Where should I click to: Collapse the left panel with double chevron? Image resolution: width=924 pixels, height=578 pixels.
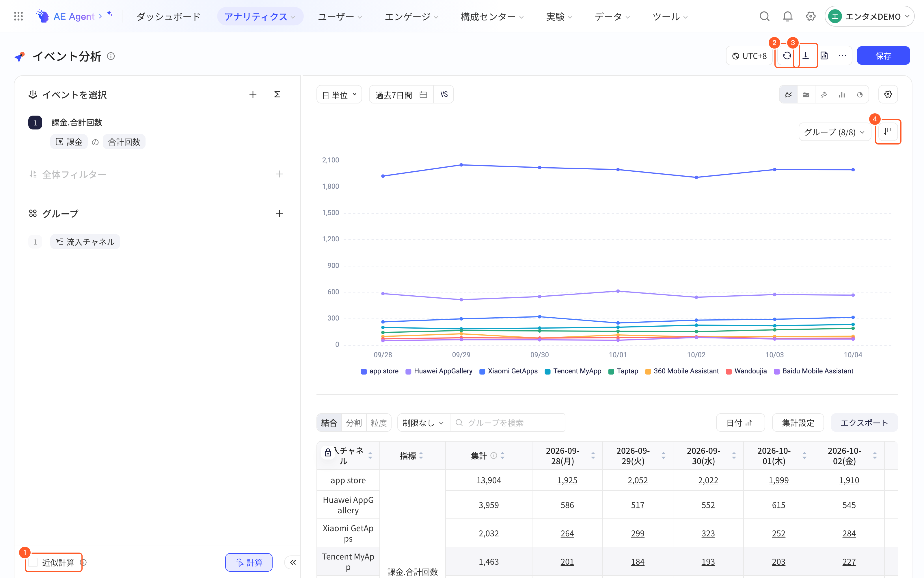pyautogui.click(x=293, y=562)
